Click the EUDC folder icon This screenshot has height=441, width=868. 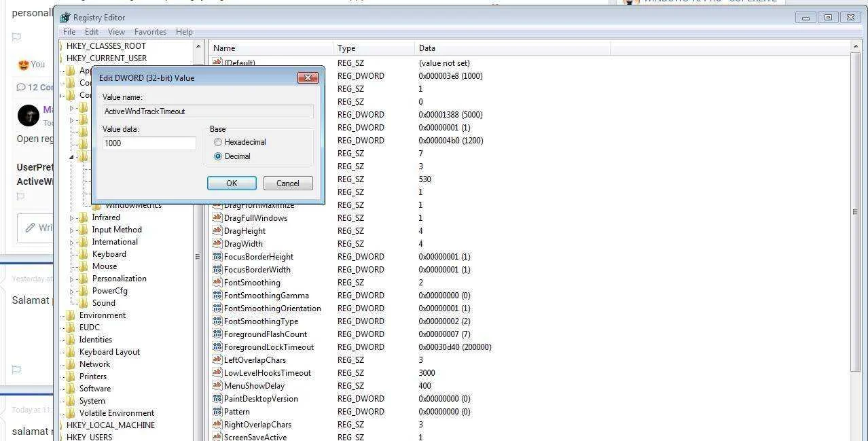70,328
